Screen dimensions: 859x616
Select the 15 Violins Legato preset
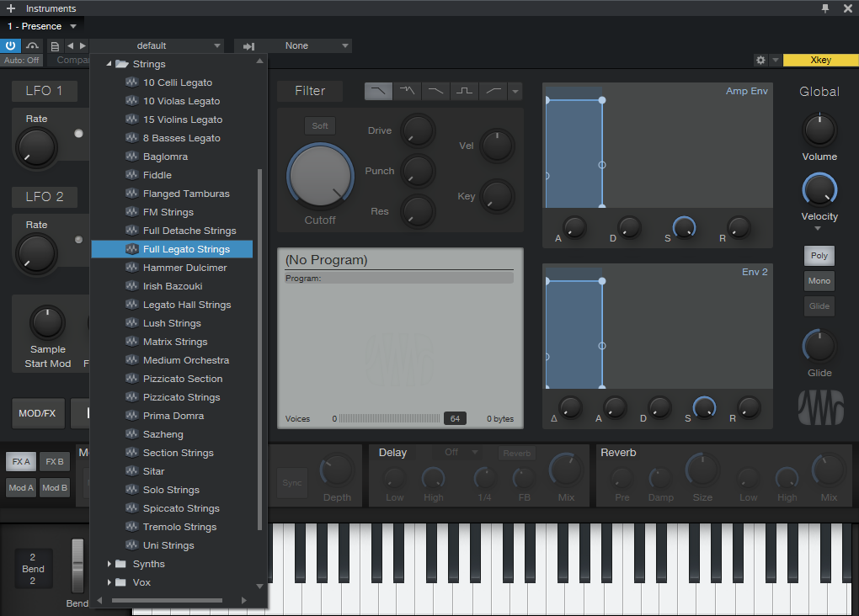click(172, 119)
